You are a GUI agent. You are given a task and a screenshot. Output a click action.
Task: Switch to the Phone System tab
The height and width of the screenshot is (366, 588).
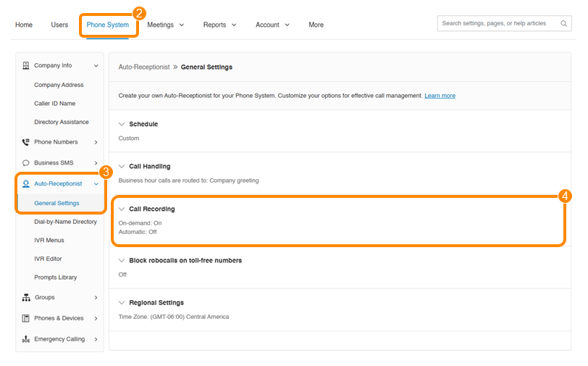point(108,25)
